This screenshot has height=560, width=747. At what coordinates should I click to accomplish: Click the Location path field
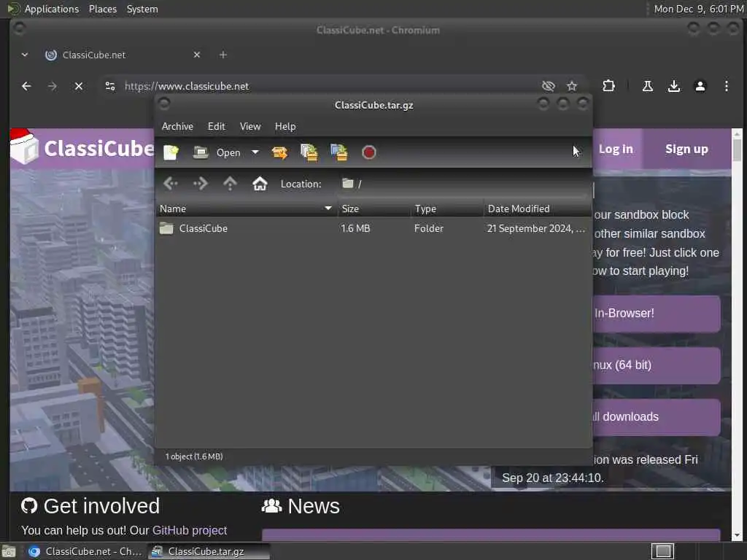[463, 184]
